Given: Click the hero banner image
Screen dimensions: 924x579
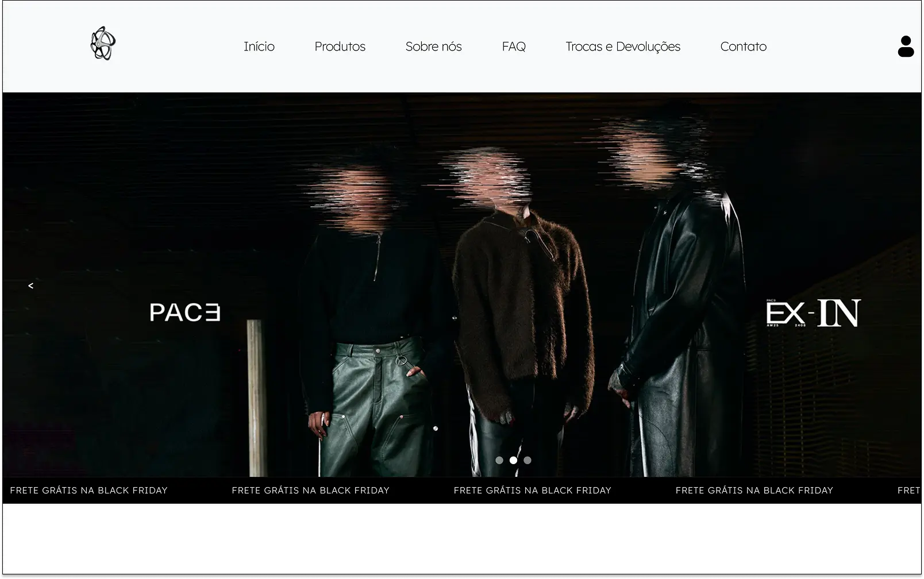Looking at the screenshot, I should (x=462, y=285).
